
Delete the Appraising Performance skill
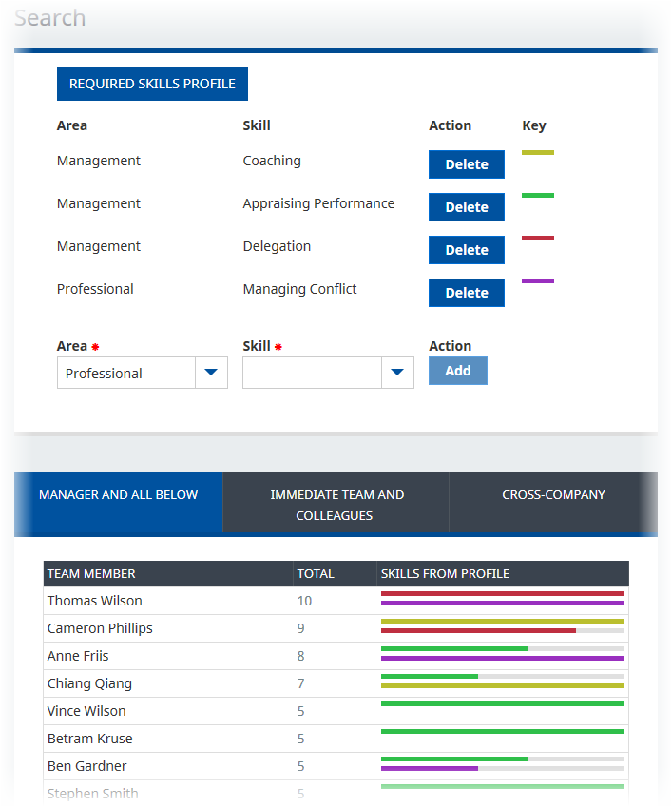point(466,207)
